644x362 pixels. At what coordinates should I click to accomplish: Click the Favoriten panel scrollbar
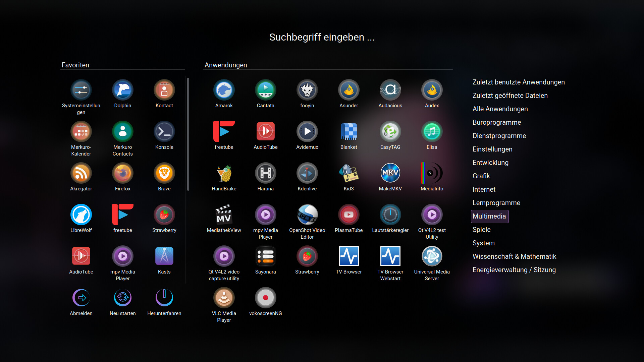click(188, 134)
